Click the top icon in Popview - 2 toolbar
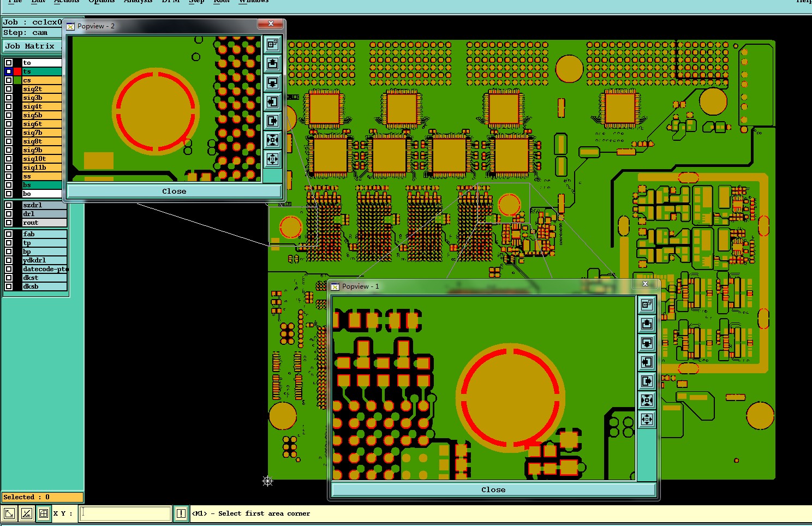This screenshot has width=812, height=526. (x=272, y=44)
